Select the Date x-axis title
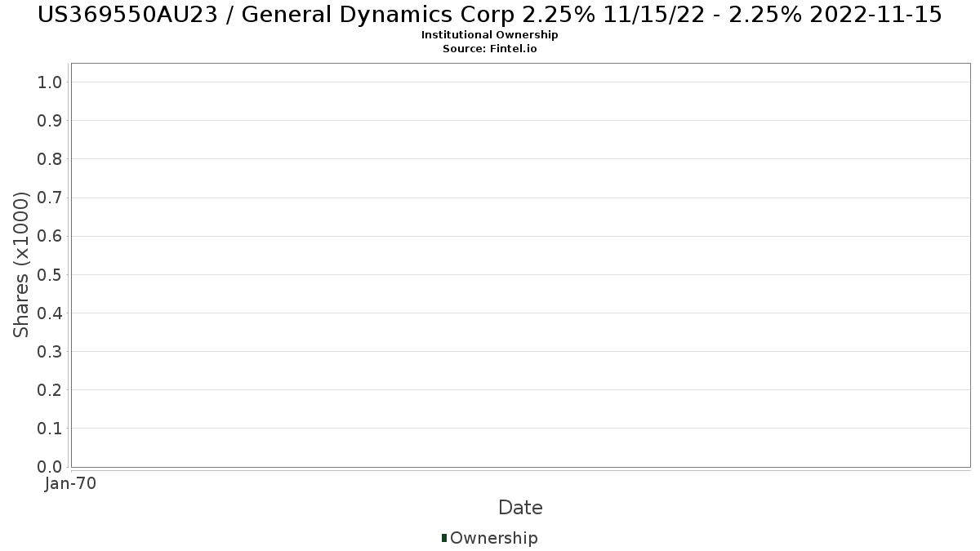Viewport: 980px width, 551px height. 520,508
